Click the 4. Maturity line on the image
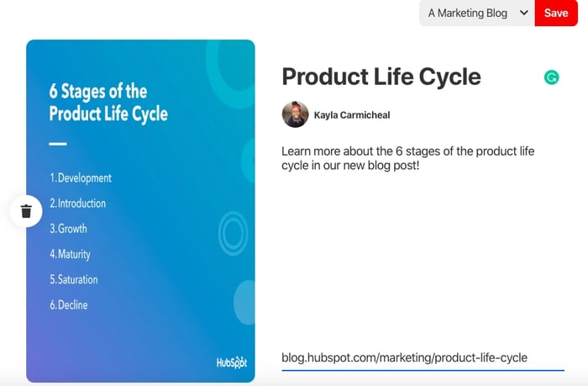This screenshot has height=386, width=588. point(71,254)
